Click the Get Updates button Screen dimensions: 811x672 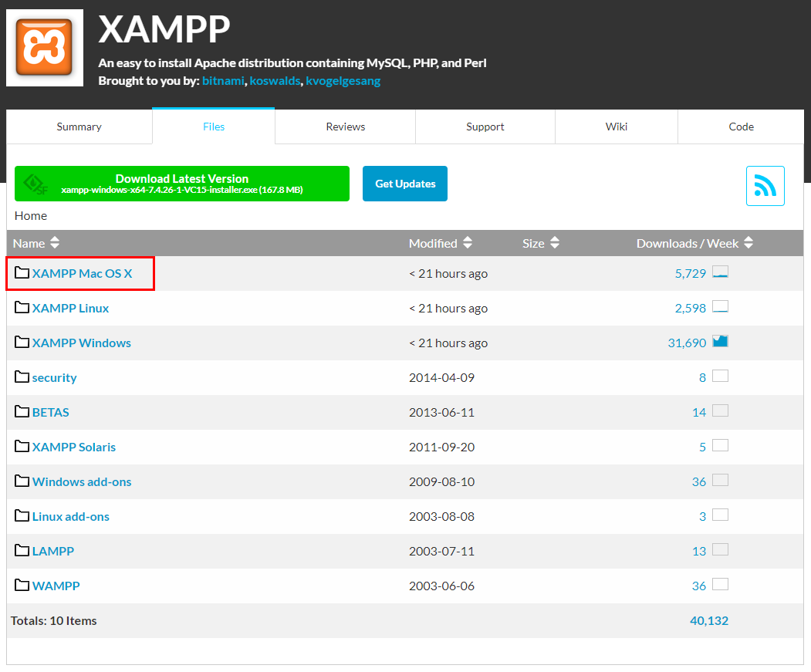tap(405, 184)
